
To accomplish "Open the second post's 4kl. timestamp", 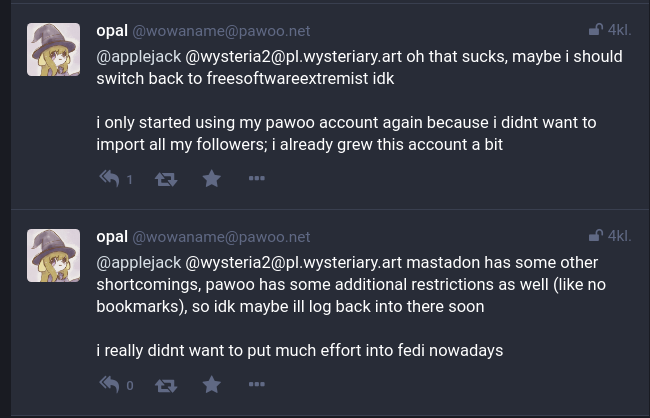I will click(620, 237).
